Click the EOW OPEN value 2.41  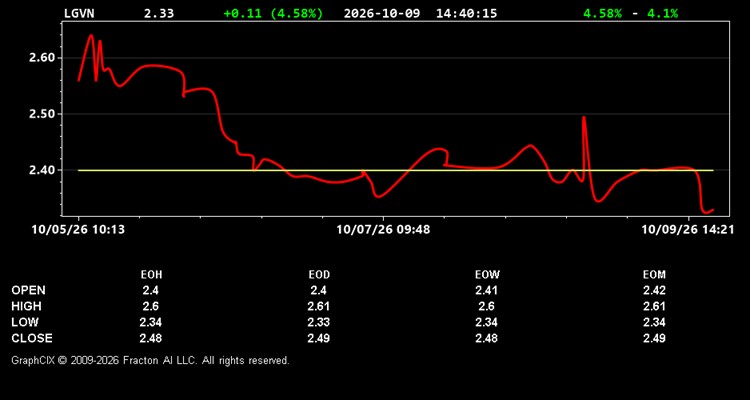tap(486, 290)
